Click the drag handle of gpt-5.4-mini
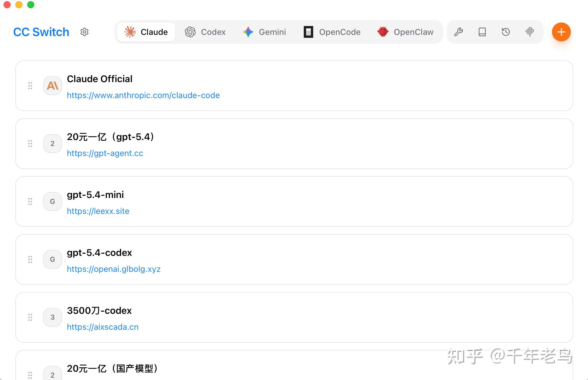Screen dimensions: 588x380 (30, 202)
